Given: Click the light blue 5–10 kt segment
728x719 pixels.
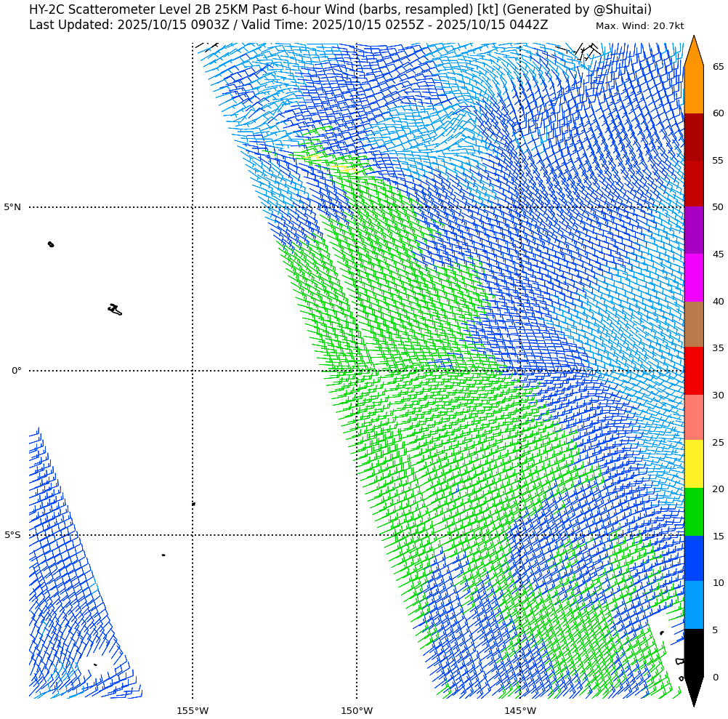Looking at the screenshot, I should 694,605.
